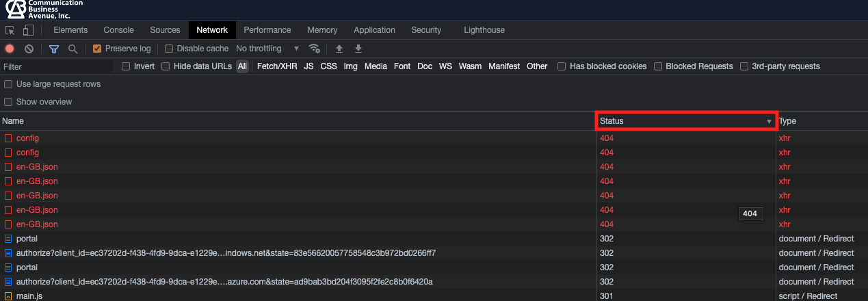This screenshot has width=868, height=301.
Task: Filter by Wasm requests
Action: tap(470, 66)
